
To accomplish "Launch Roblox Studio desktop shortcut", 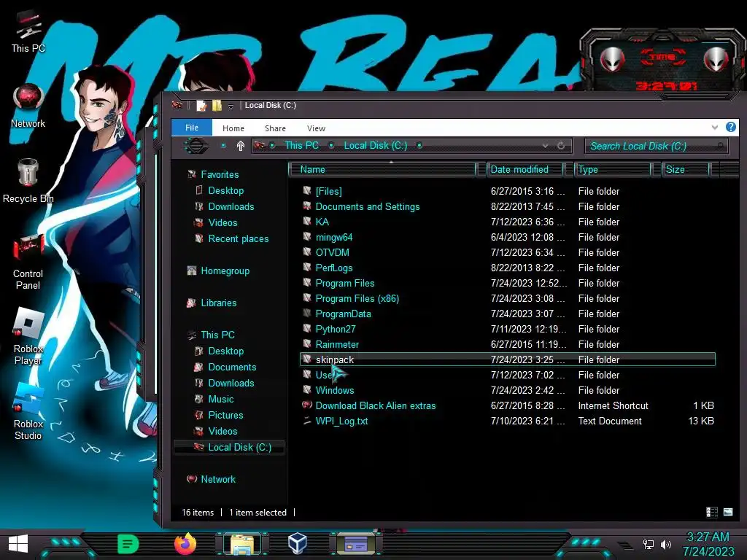I will 28,411.
